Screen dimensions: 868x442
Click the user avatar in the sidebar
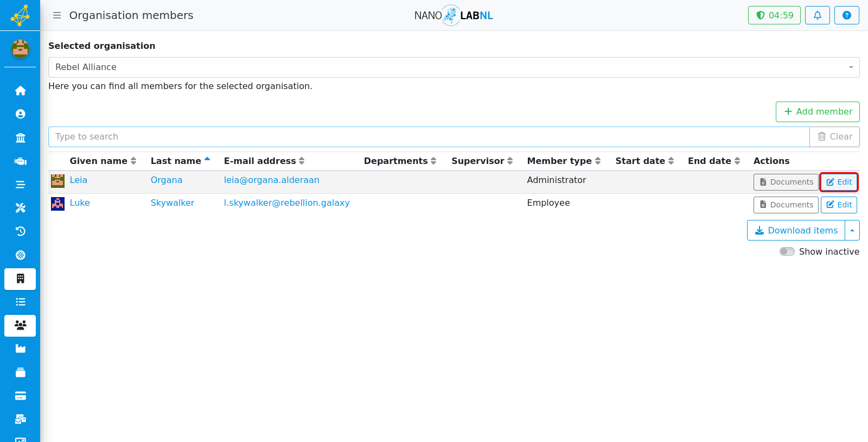(x=20, y=49)
